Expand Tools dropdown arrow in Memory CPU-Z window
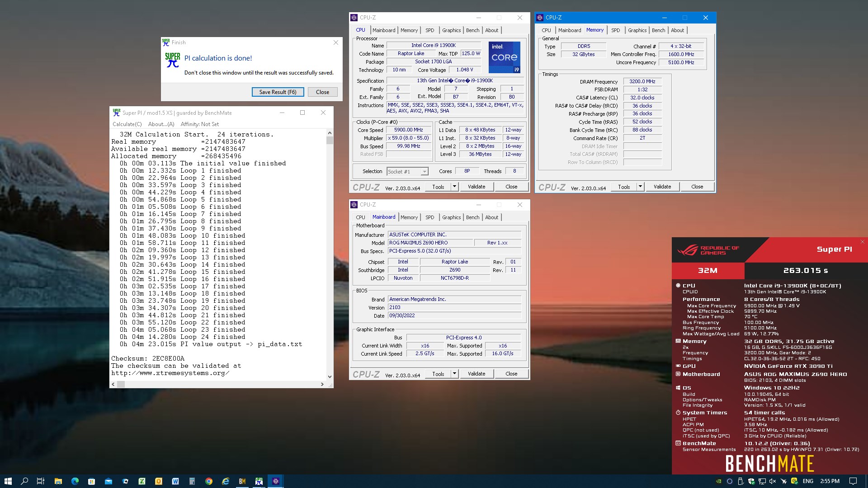The image size is (868, 488). [x=640, y=187]
